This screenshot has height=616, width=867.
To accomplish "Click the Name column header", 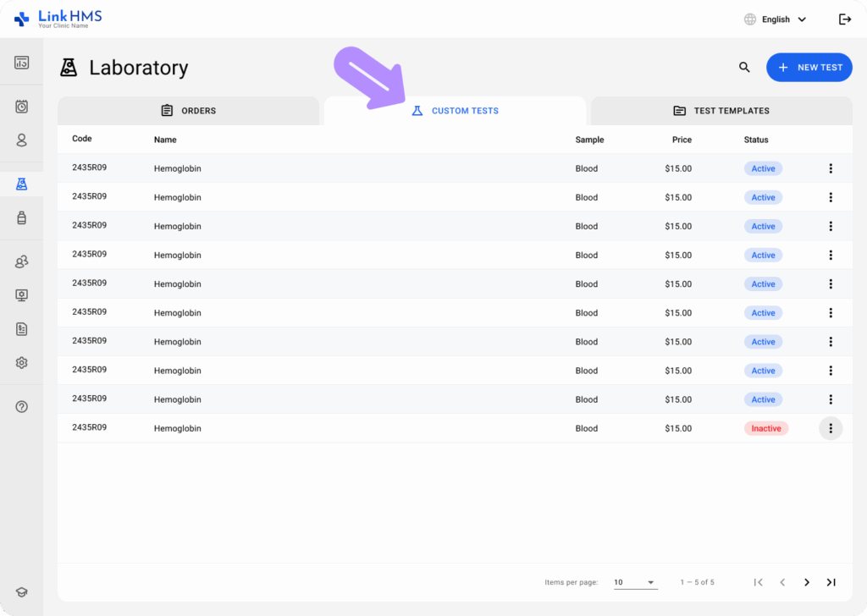I will [165, 140].
